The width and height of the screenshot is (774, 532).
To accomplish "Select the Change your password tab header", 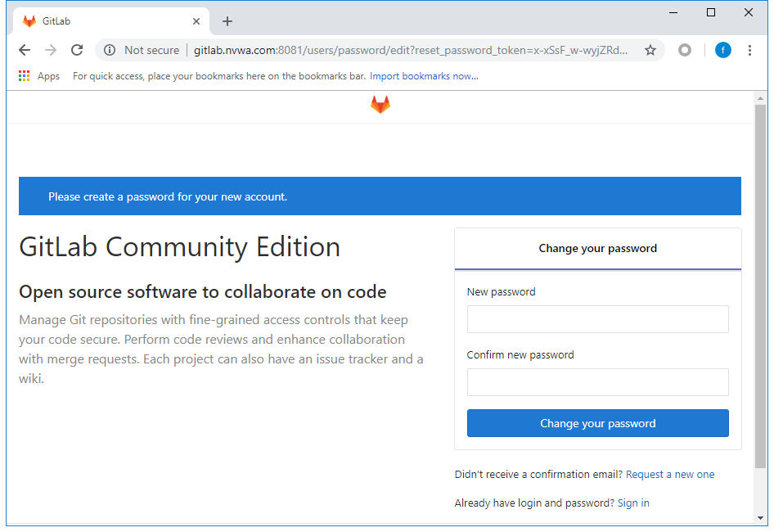I will click(598, 249).
